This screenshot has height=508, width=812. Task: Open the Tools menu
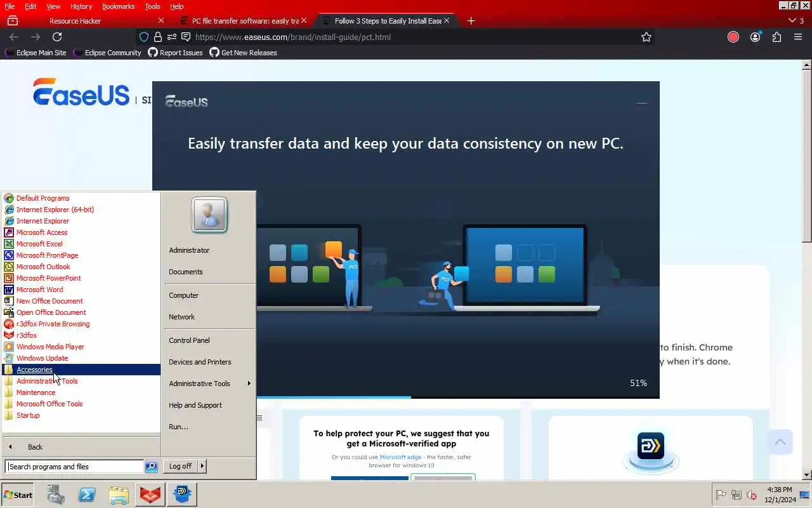[152, 6]
